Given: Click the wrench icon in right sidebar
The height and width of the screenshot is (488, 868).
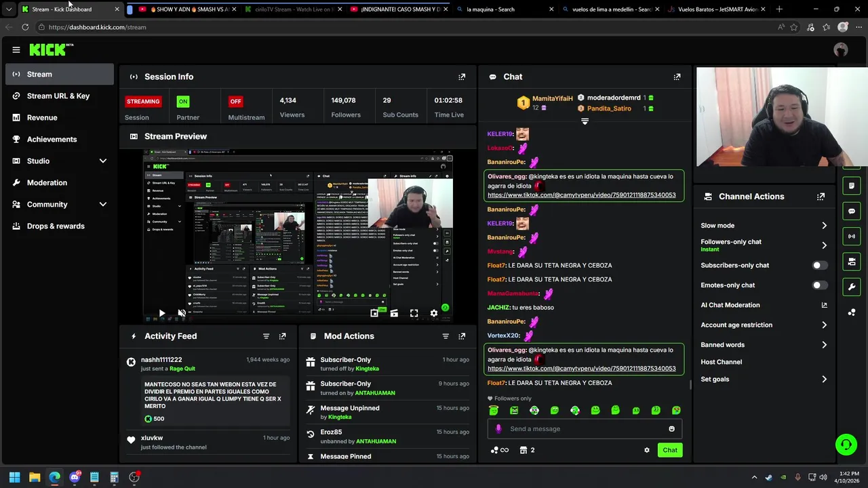Looking at the screenshot, I should 852,287.
